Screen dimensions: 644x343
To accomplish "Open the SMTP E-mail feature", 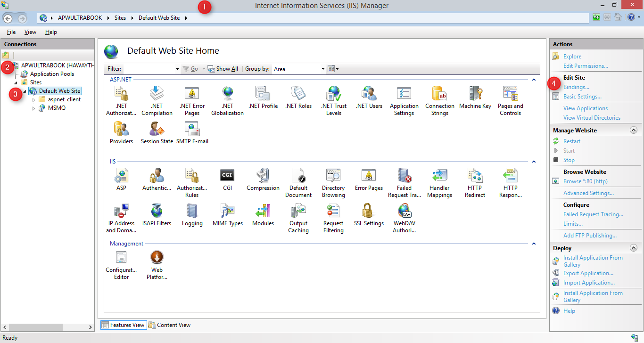I will [x=192, y=133].
